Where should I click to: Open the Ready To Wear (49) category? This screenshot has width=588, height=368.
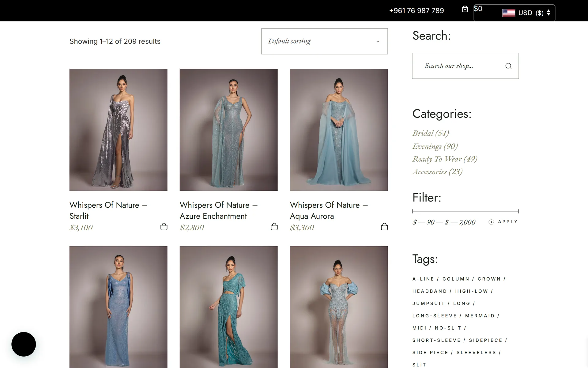445,159
